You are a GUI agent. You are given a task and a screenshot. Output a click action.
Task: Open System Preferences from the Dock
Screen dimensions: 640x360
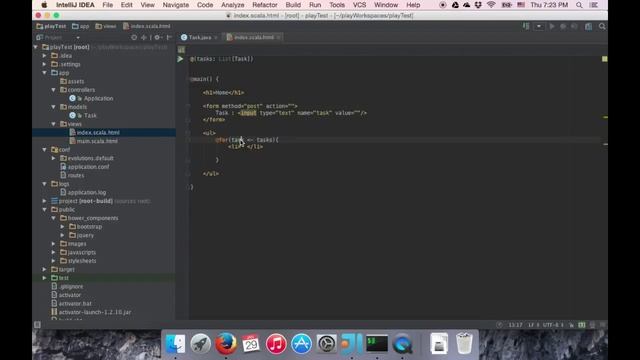tap(326, 343)
